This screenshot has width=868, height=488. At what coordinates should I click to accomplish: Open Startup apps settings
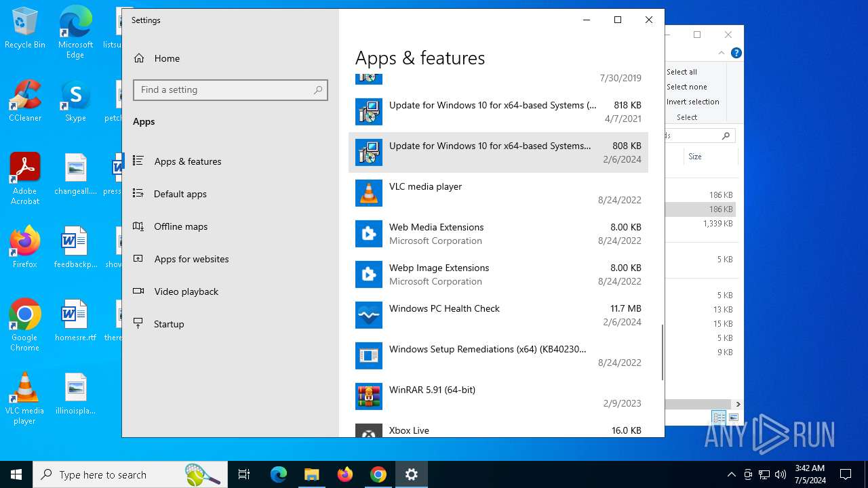coord(231,324)
